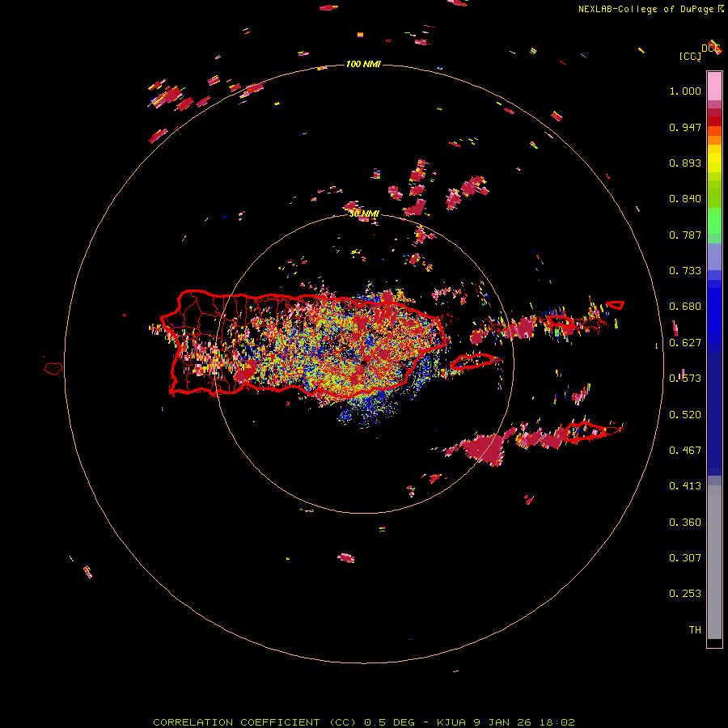Image resolution: width=728 pixels, height=728 pixels.
Task: Pick the bright green band of the color bar
Action: pos(714,221)
